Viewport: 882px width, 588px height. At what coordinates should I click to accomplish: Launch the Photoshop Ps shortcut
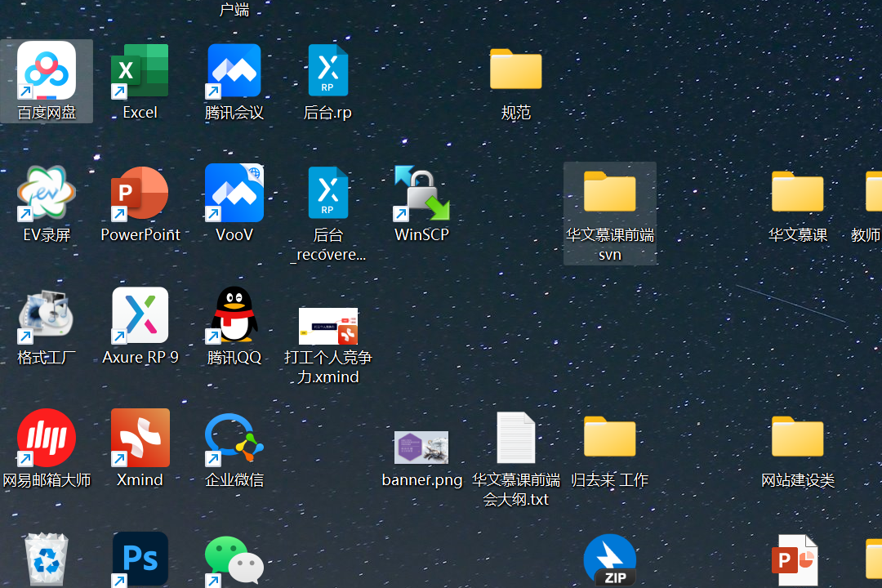(140, 559)
